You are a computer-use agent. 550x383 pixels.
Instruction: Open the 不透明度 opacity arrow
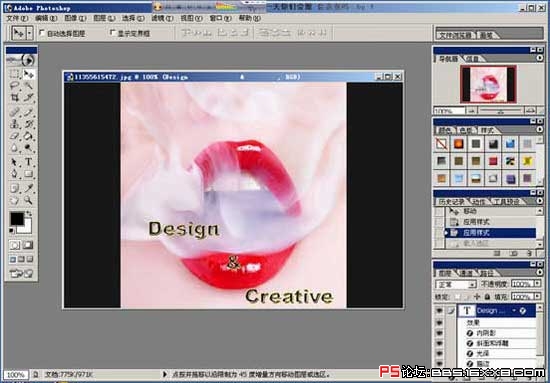tap(537, 283)
